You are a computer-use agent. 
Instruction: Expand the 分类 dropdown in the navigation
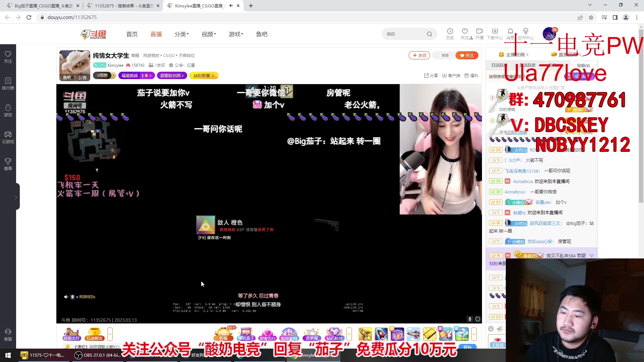(181, 34)
